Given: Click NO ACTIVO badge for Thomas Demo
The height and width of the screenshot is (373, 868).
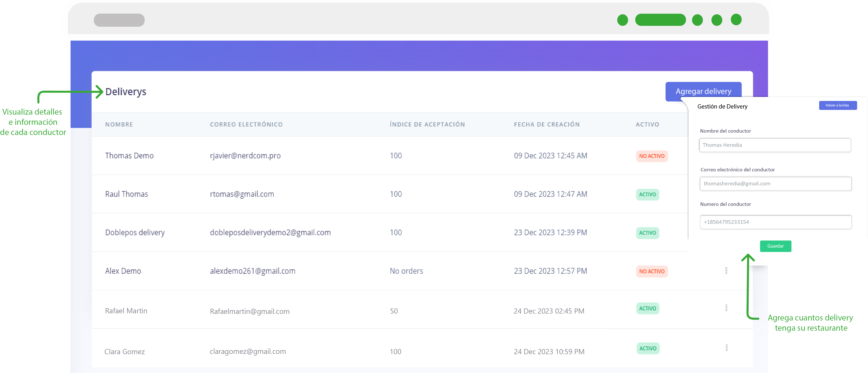Looking at the screenshot, I should click(x=652, y=156).
